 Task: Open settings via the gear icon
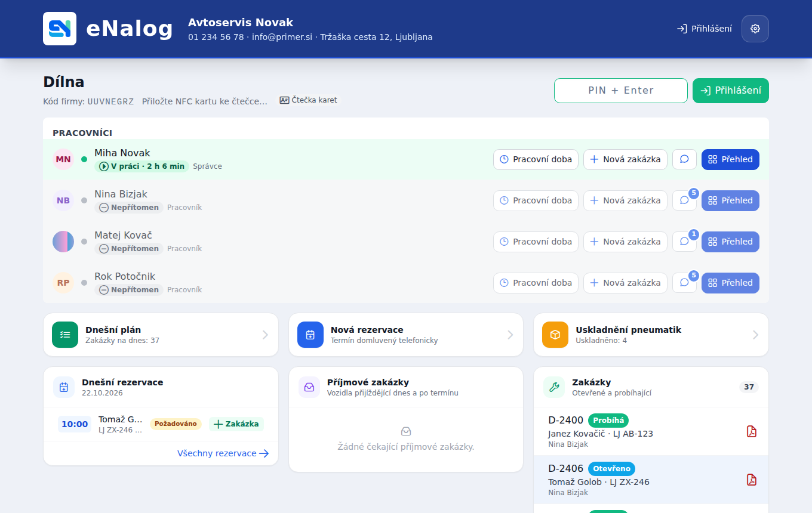coord(755,29)
